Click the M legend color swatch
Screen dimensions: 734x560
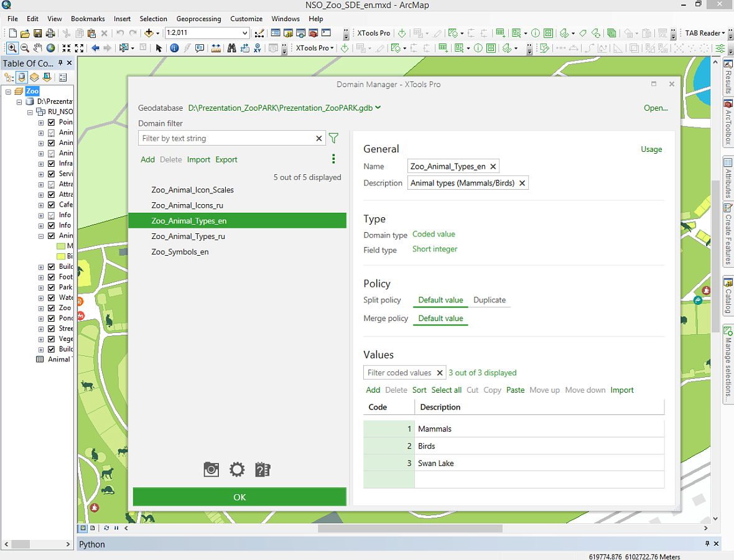(61, 246)
